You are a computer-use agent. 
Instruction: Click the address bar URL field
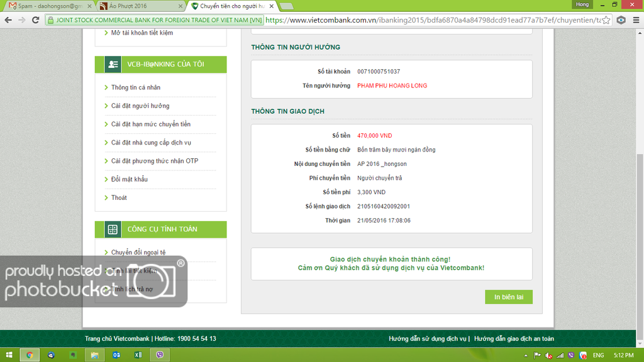pos(433,19)
